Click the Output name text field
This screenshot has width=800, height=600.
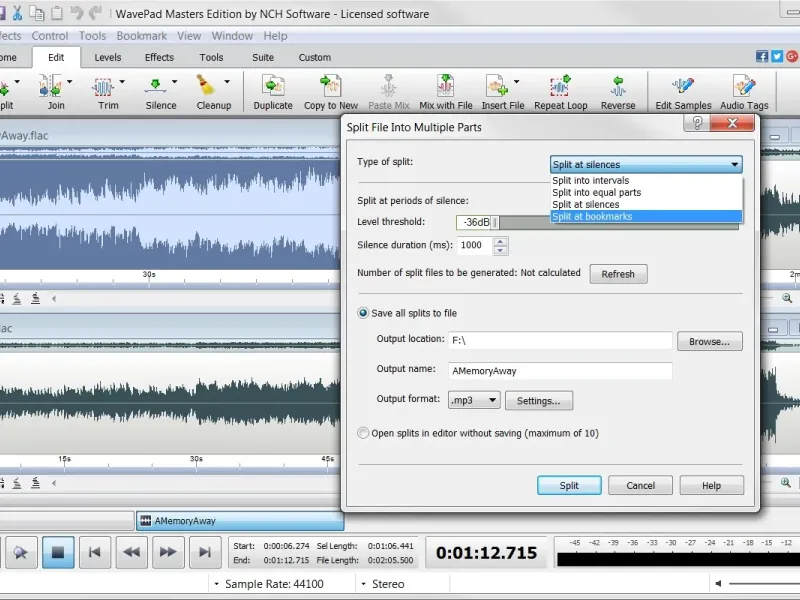(x=559, y=370)
